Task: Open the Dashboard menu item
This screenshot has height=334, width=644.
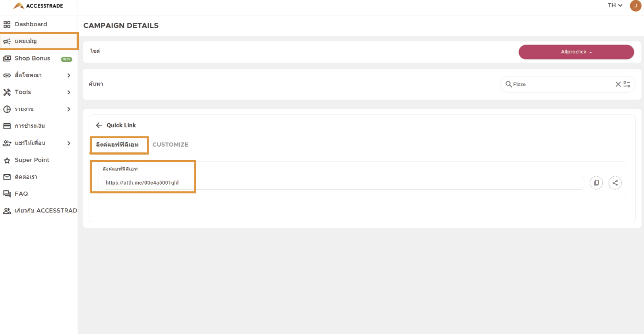Action: [31, 24]
